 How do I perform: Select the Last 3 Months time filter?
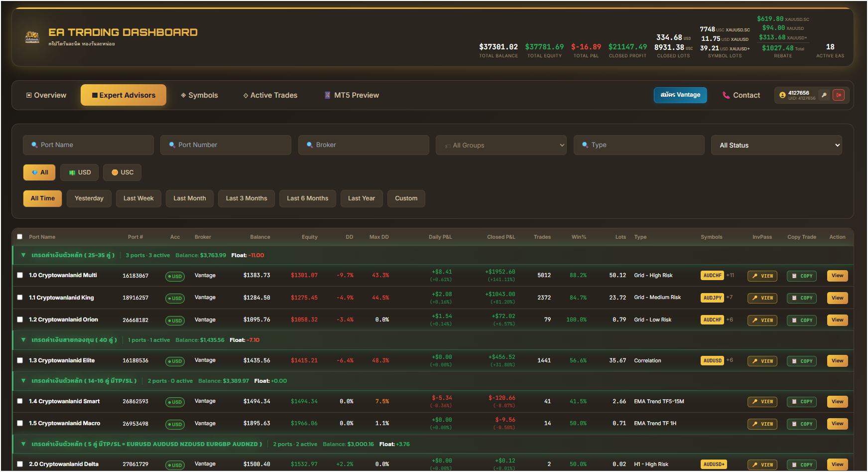[x=246, y=198]
